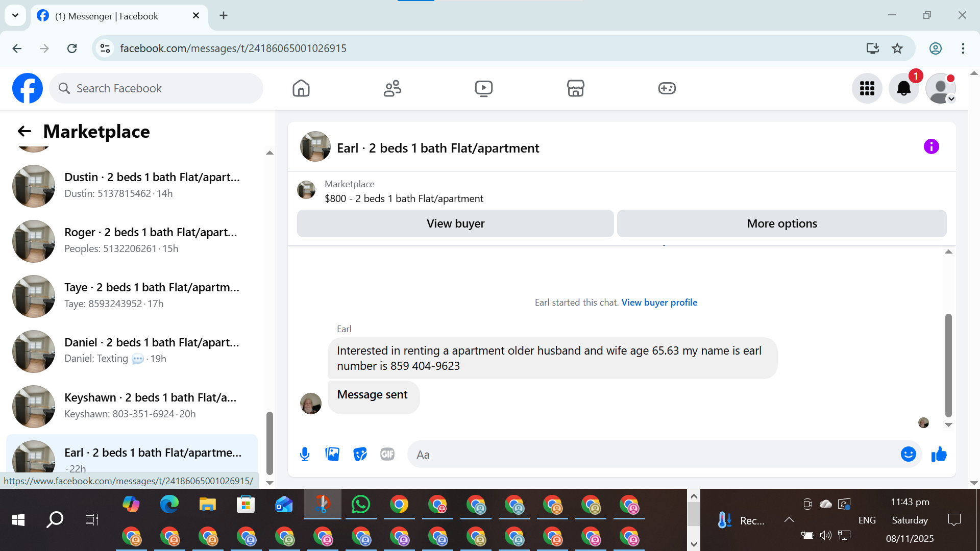
Task: Switch to the Video tab in navigation
Action: [483, 89]
